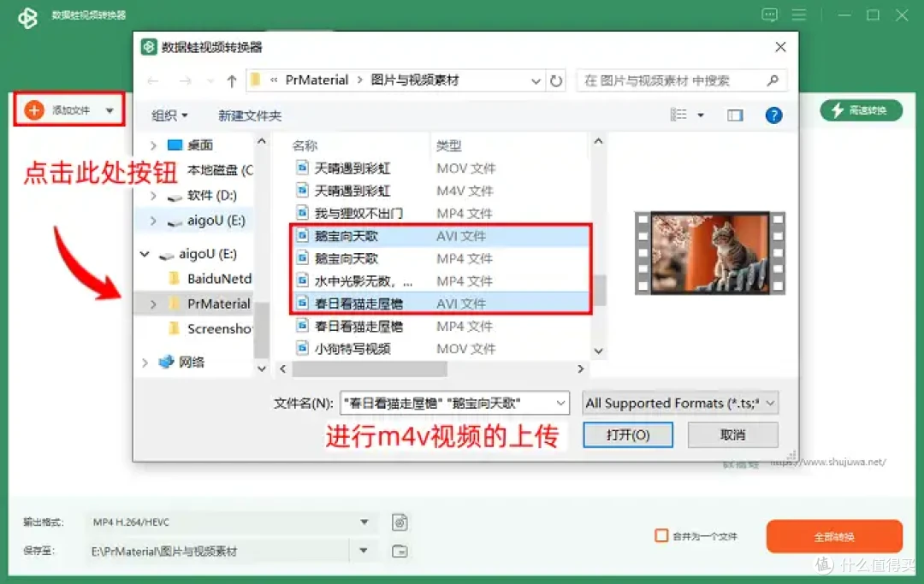Image resolution: width=924 pixels, height=584 pixels.
Task: Sort by 名称 column header
Action: click(305, 145)
